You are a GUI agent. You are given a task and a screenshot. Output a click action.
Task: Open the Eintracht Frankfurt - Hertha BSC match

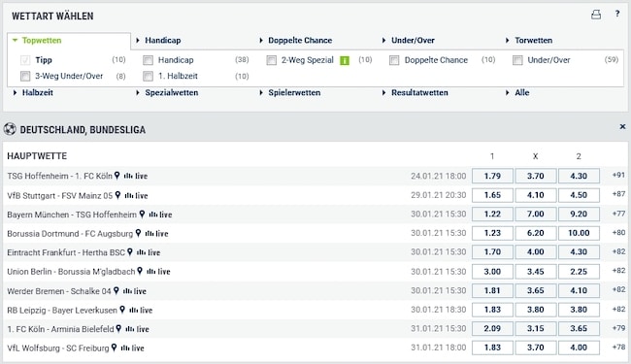[66, 252]
